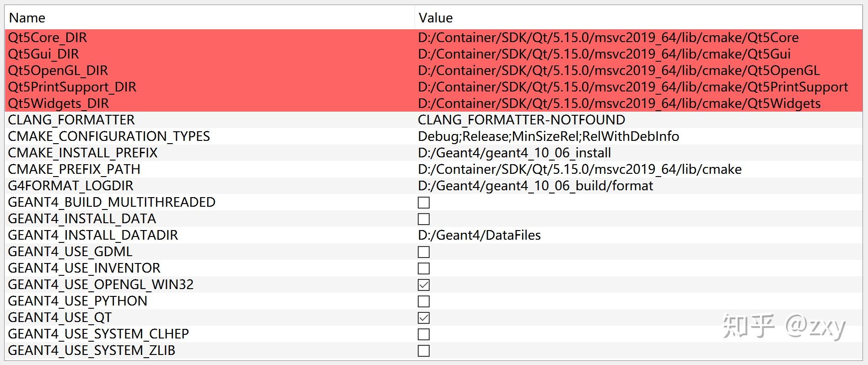Screen dimensions: 868x365
Task: Disable the GEANT4_USE_QT checkbox
Action: pos(424,318)
